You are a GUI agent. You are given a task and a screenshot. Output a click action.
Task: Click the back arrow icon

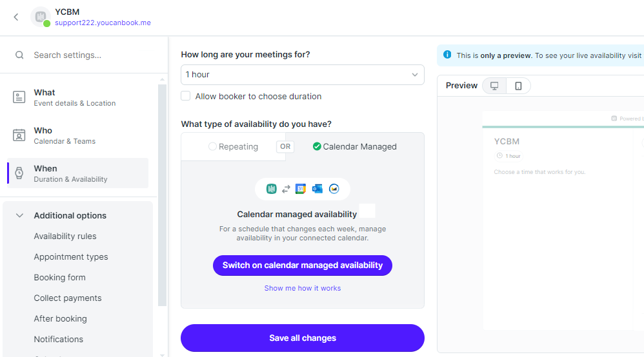pos(16,17)
